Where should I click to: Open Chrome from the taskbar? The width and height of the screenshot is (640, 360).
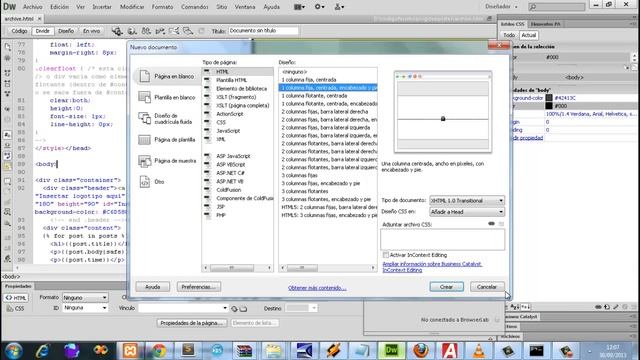[x=159, y=351]
